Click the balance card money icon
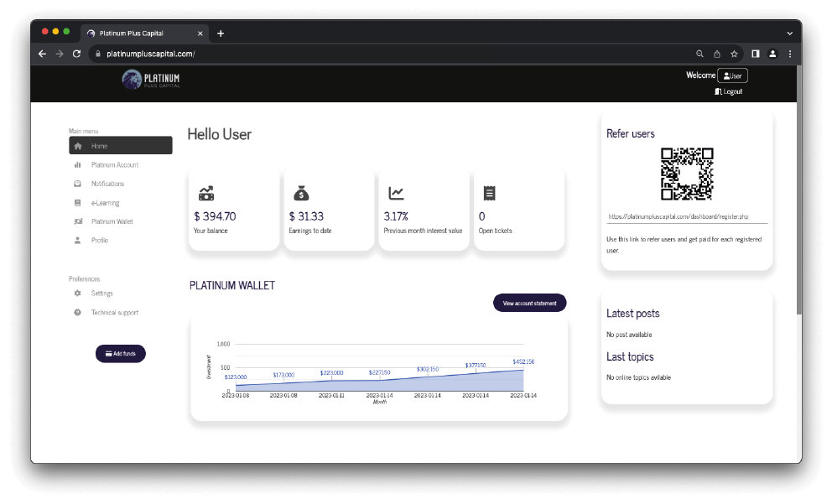Image resolution: width=832 pixels, height=504 pixels. (x=206, y=193)
